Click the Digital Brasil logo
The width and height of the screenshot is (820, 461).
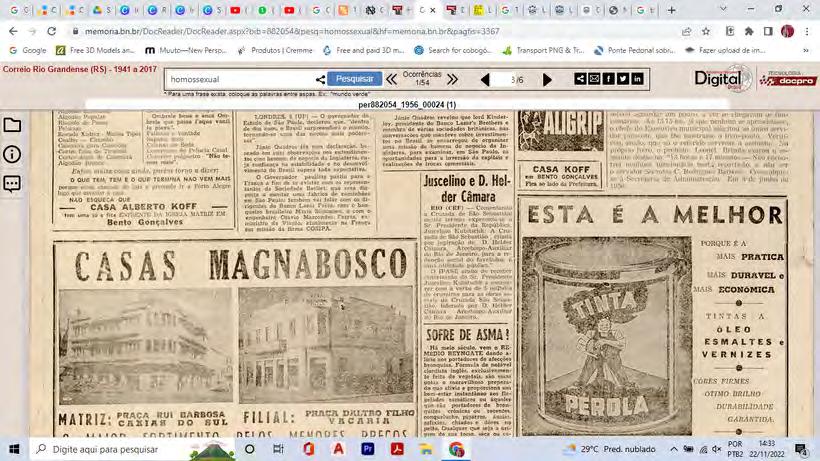point(723,79)
